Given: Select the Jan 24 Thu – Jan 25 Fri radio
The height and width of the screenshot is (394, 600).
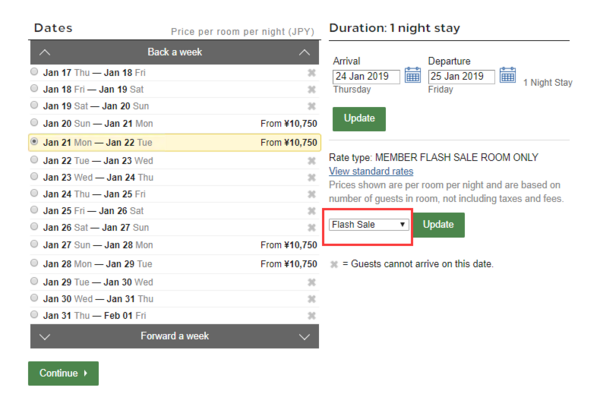Looking at the screenshot, I should pos(34,193).
